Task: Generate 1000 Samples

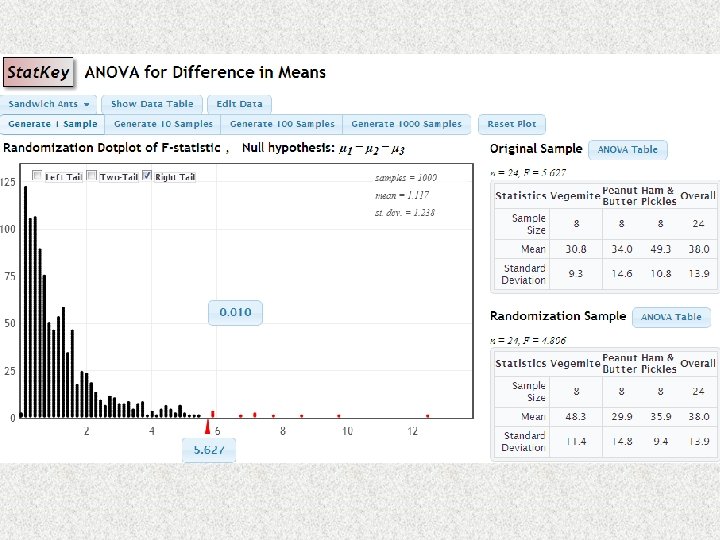Action: coord(406,124)
